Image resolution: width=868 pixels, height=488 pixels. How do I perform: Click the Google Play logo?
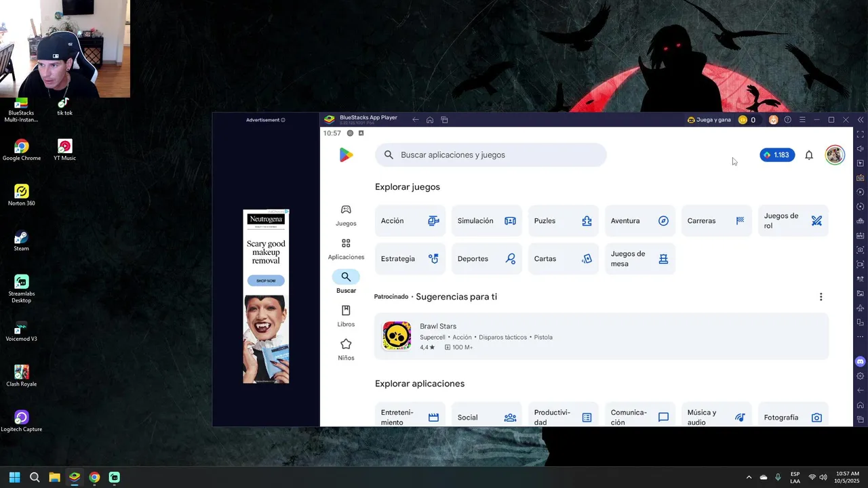(x=346, y=155)
